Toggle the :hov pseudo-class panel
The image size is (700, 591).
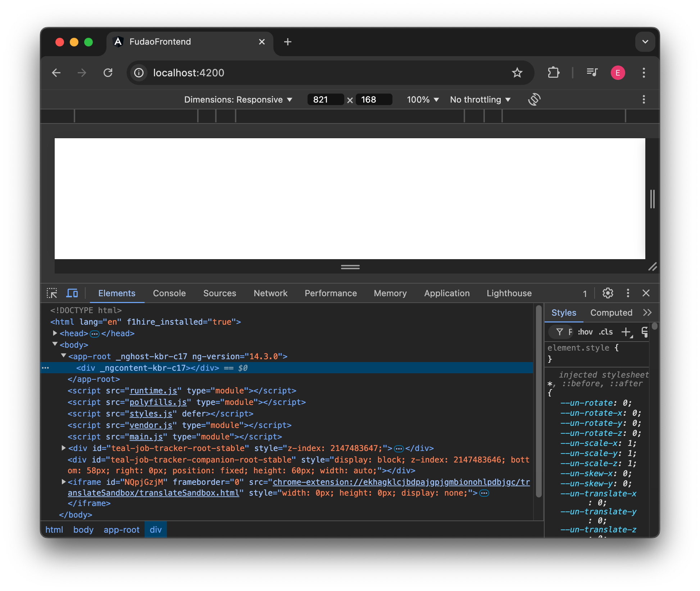[x=585, y=331]
